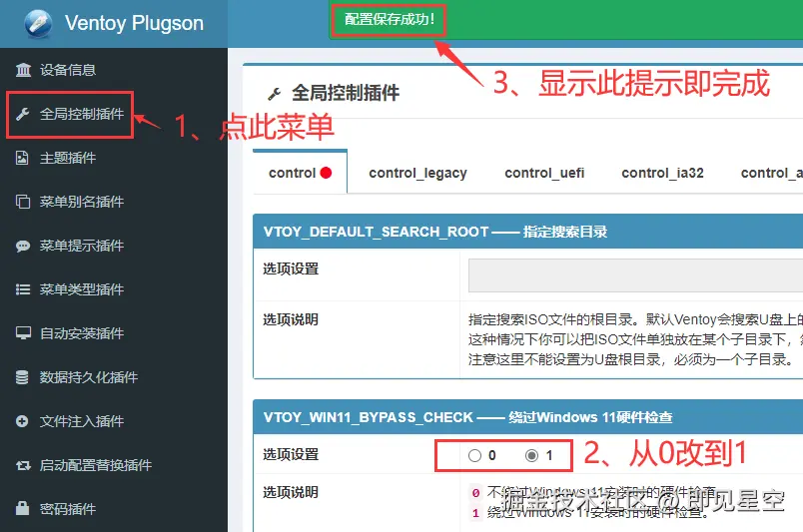Open the 全局控制插件 menu
This screenshot has width=803, height=532.
coord(114,114)
